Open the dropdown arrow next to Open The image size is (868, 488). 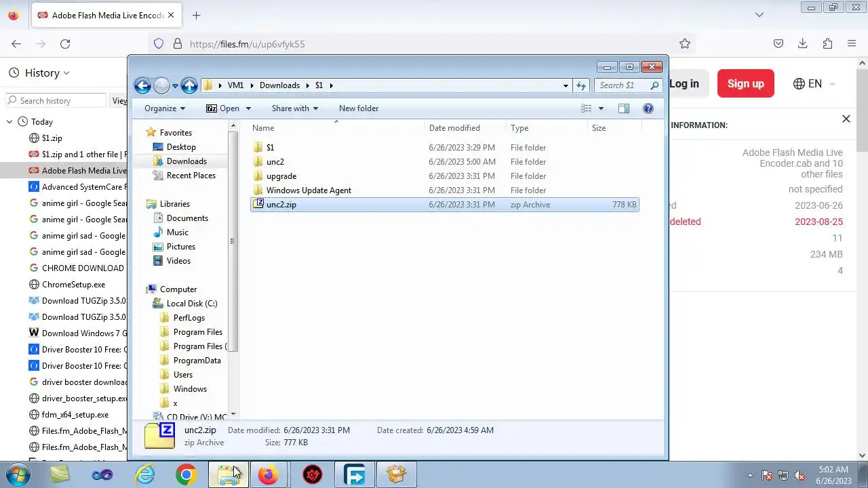point(248,108)
